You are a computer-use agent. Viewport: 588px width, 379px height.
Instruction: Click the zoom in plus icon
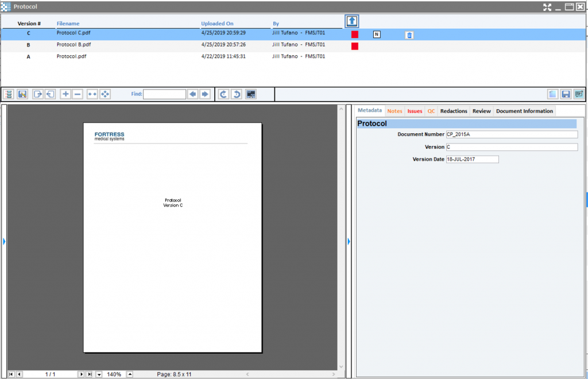pyautogui.click(x=65, y=94)
